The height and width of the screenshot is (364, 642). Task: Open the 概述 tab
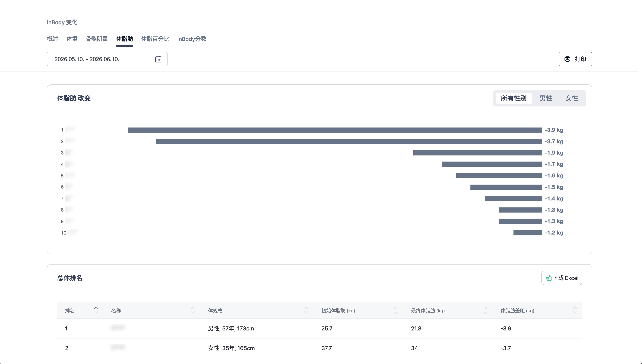pyautogui.click(x=52, y=39)
